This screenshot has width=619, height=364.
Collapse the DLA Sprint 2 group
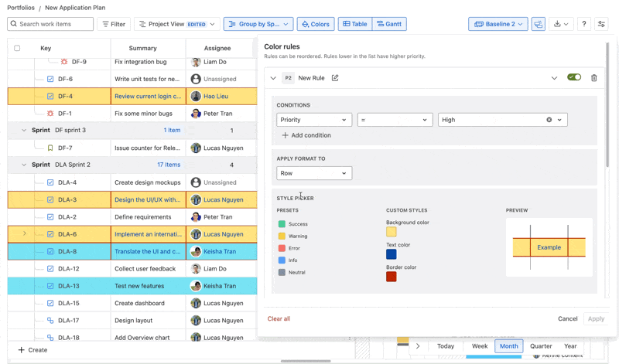click(x=24, y=165)
